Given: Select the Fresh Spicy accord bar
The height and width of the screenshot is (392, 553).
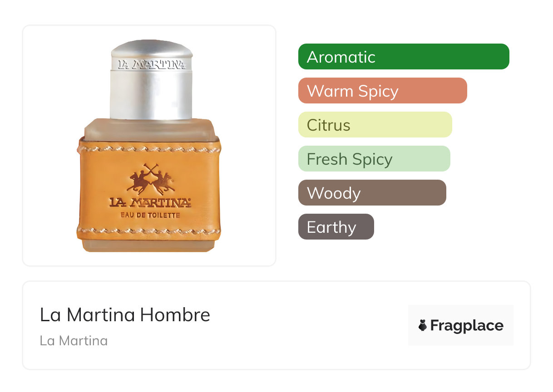Looking at the screenshot, I should coord(374,159).
